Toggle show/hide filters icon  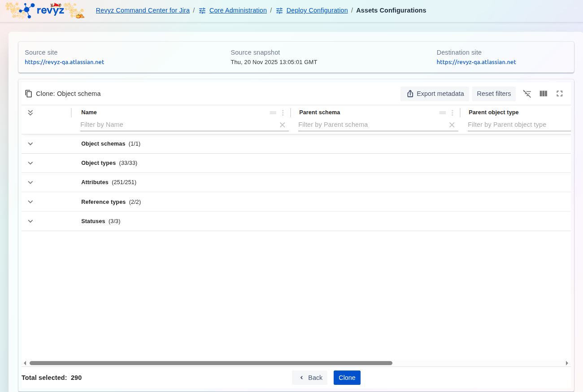click(527, 94)
